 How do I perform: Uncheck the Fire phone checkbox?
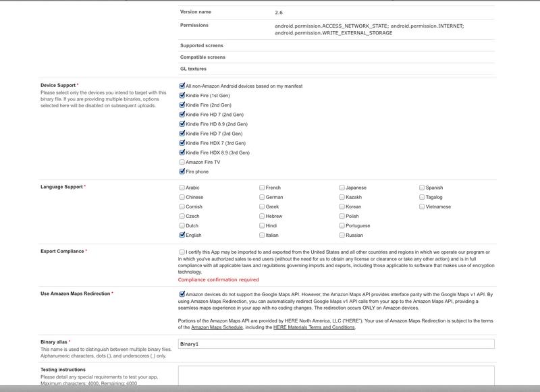[182, 171]
